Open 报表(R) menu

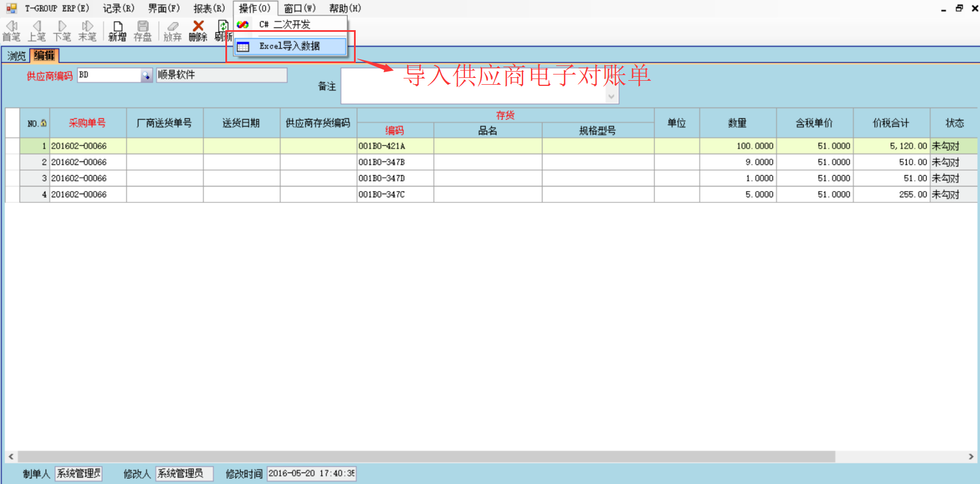click(x=209, y=8)
